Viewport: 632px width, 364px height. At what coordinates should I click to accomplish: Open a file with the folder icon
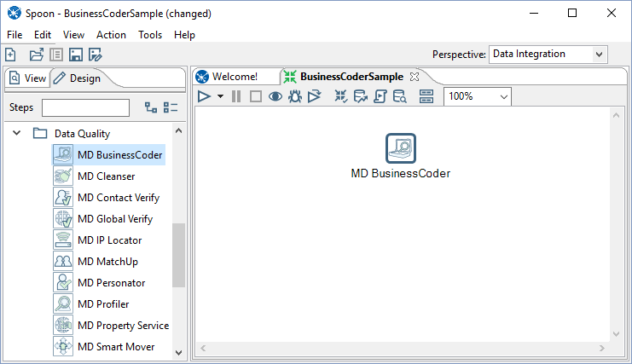click(36, 55)
